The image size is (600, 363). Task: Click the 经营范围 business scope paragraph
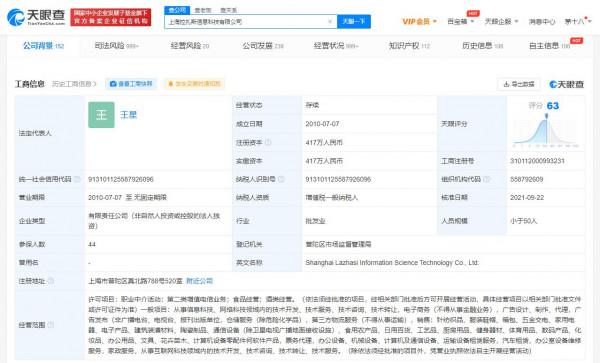point(334,325)
